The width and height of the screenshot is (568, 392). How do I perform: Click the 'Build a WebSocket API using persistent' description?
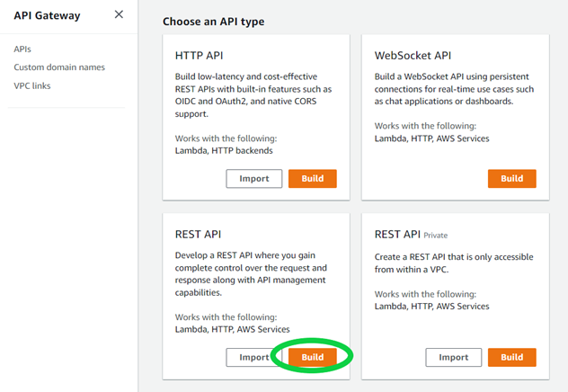454,89
